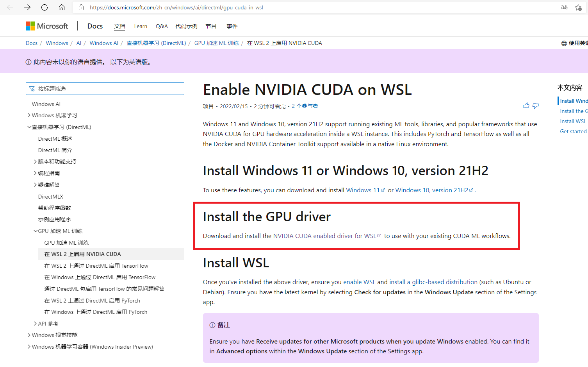
Task: Click Windows 10, version 21H2 link
Action: tap(434, 190)
